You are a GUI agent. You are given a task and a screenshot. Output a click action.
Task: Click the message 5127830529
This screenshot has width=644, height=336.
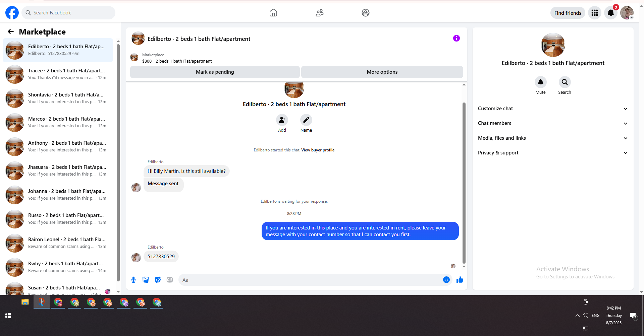coord(161,257)
